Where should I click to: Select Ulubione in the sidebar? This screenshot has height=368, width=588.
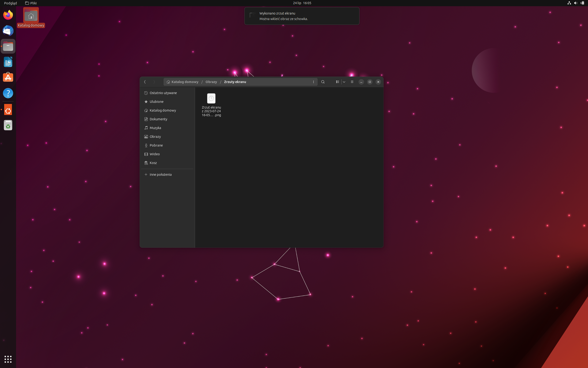pyautogui.click(x=156, y=102)
